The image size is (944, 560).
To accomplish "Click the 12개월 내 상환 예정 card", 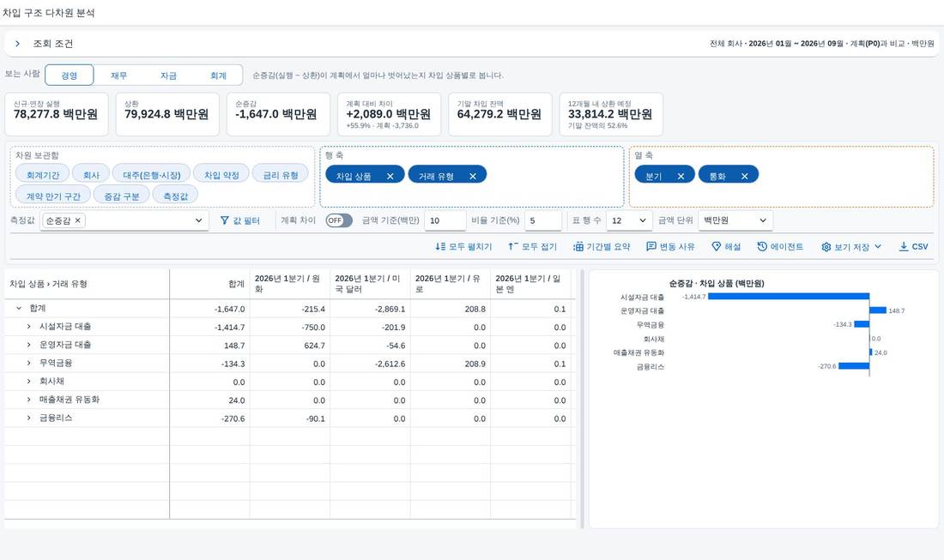I will click(611, 114).
